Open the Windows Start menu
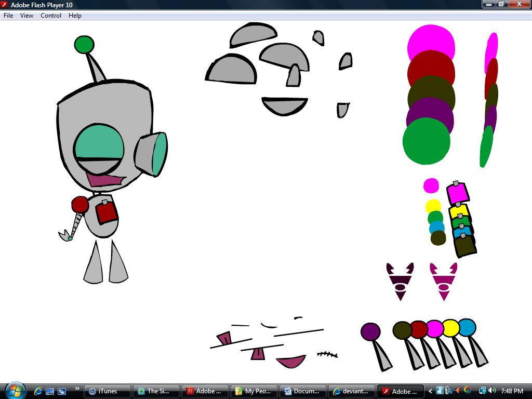 pyautogui.click(x=15, y=391)
